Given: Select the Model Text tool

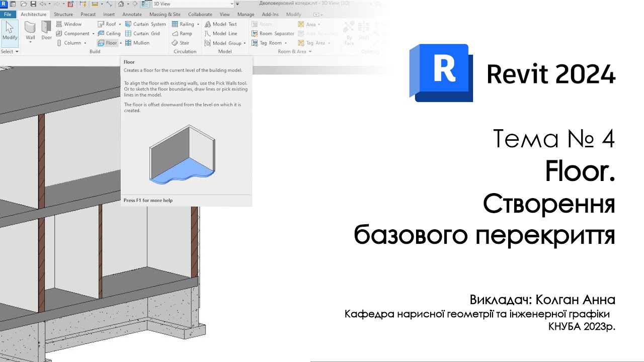Looking at the screenshot, I should [x=221, y=24].
